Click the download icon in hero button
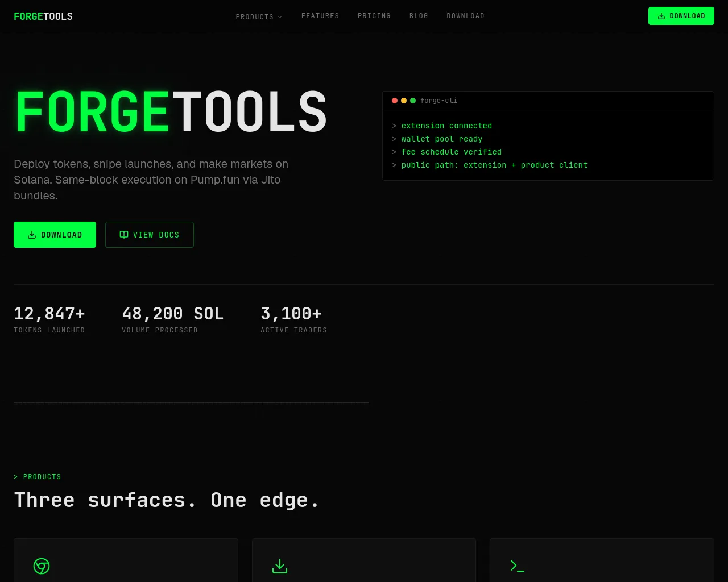Image resolution: width=728 pixels, height=582 pixels. tap(32, 235)
